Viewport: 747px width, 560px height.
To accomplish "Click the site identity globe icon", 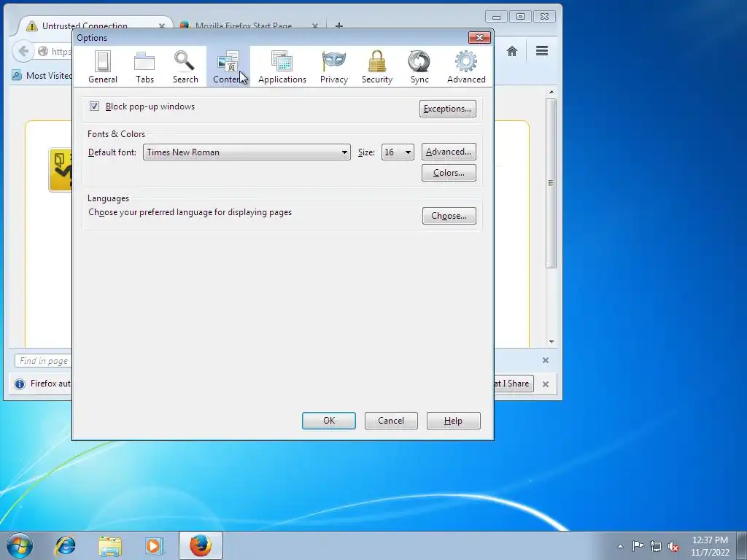I will 43,51.
